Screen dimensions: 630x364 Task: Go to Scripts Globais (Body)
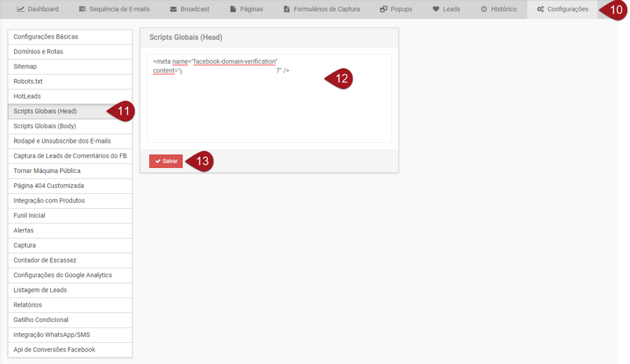(70, 126)
